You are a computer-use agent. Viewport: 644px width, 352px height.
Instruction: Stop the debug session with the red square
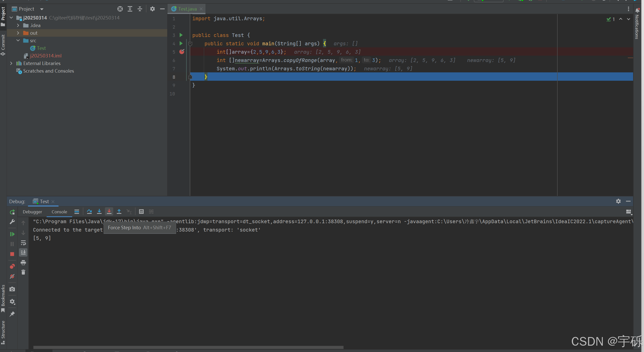(12, 254)
